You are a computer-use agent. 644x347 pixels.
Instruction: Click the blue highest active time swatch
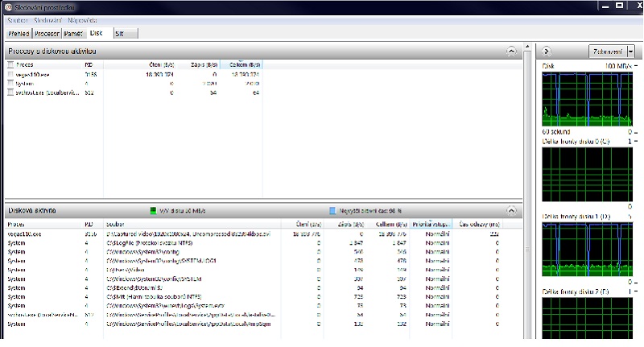pyautogui.click(x=333, y=211)
